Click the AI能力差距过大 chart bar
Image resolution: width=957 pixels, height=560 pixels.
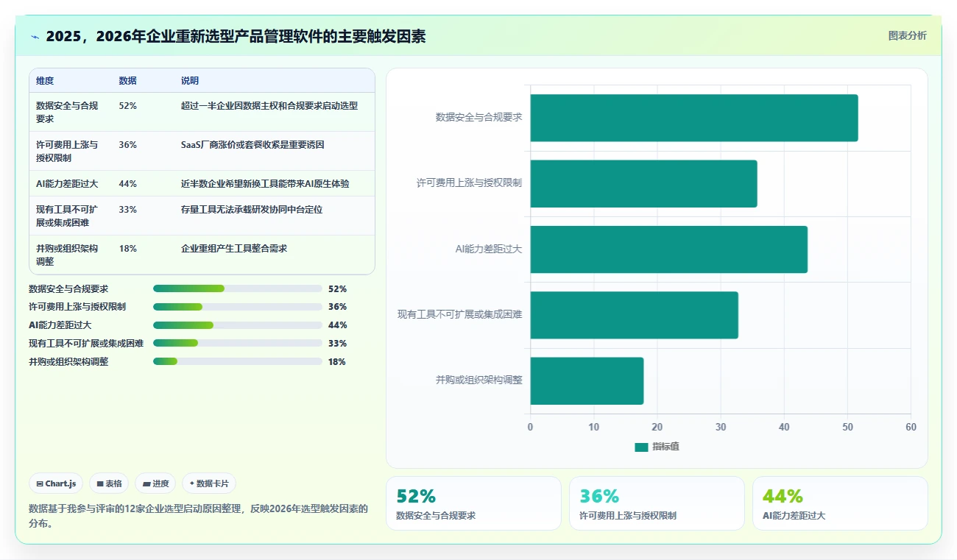point(669,249)
